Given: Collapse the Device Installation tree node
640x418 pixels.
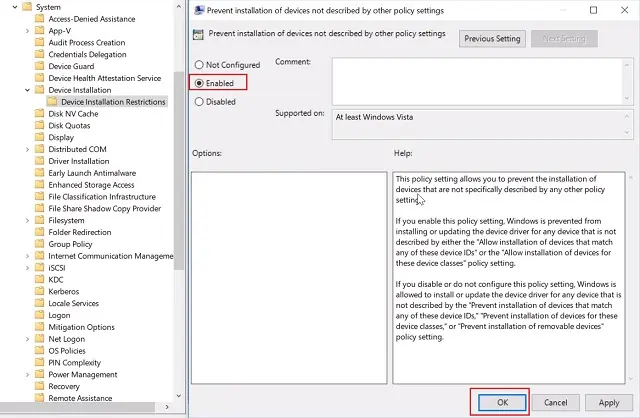Looking at the screenshot, I should (27, 90).
